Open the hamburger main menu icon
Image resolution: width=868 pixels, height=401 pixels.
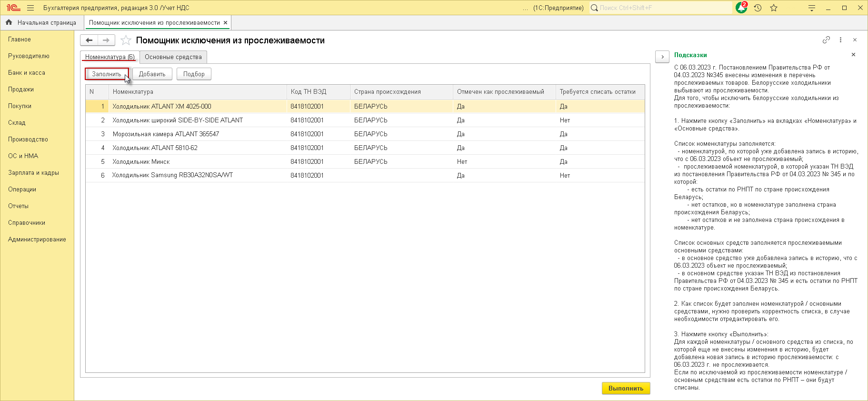(x=30, y=8)
